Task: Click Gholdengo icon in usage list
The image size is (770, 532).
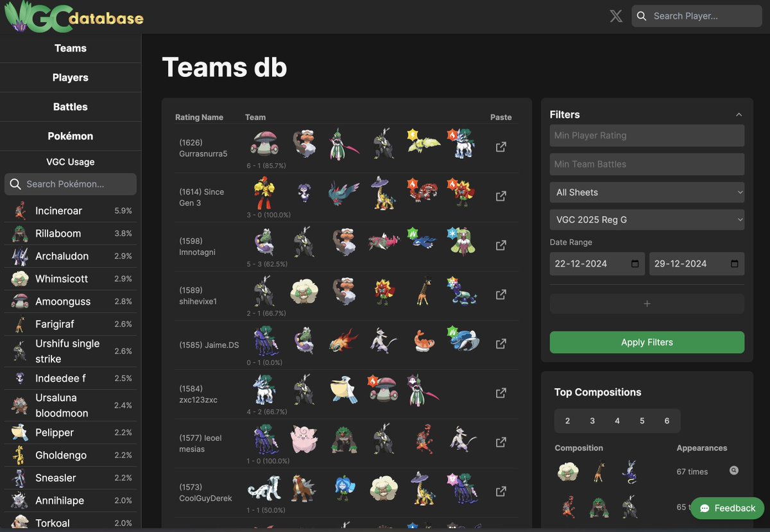Action: pyautogui.click(x=20, y=455)
